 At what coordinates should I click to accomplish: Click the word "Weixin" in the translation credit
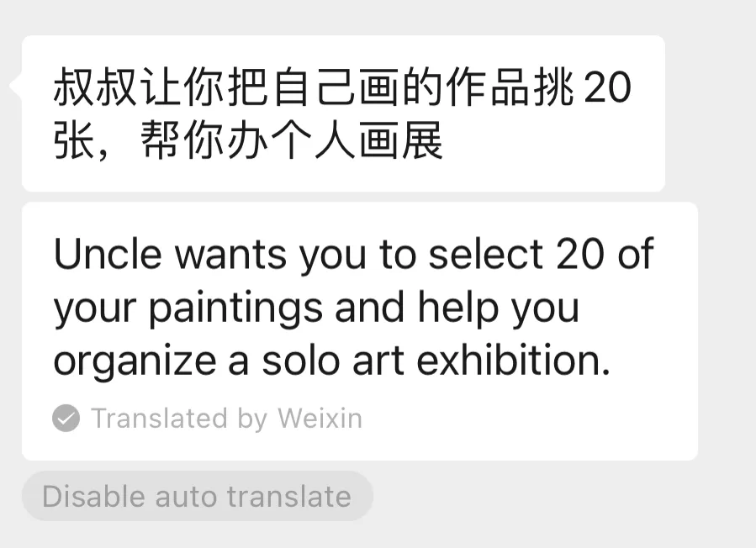320,418
